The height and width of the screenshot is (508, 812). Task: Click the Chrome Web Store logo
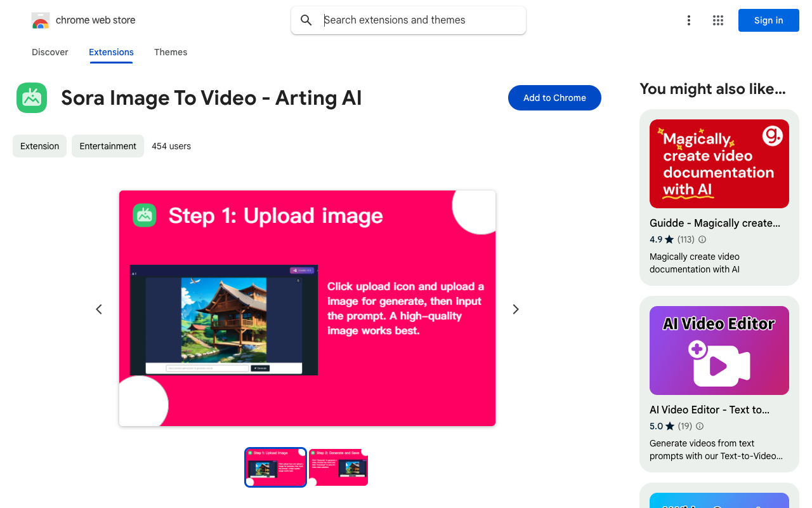click(x=41, y=20)
